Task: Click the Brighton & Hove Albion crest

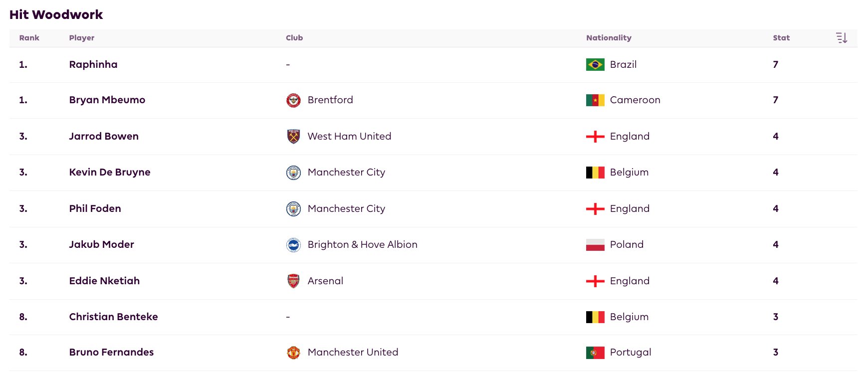Action: click(293, 245)
